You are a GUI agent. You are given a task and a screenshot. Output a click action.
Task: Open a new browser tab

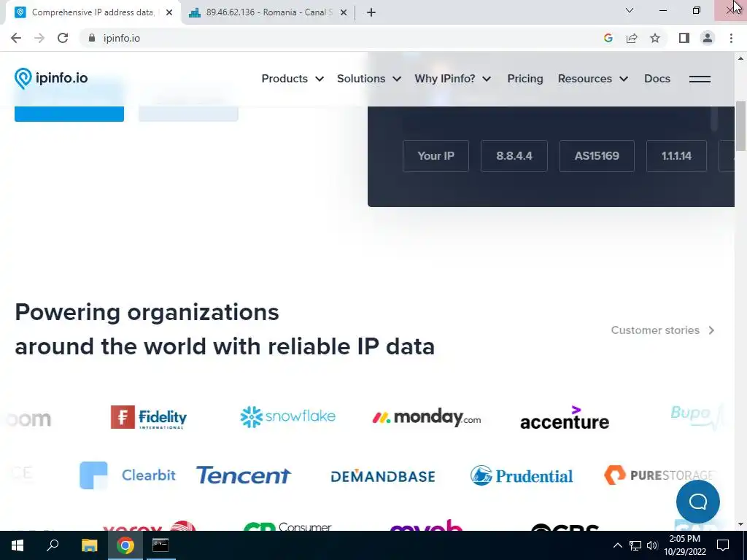pos(371,12)
